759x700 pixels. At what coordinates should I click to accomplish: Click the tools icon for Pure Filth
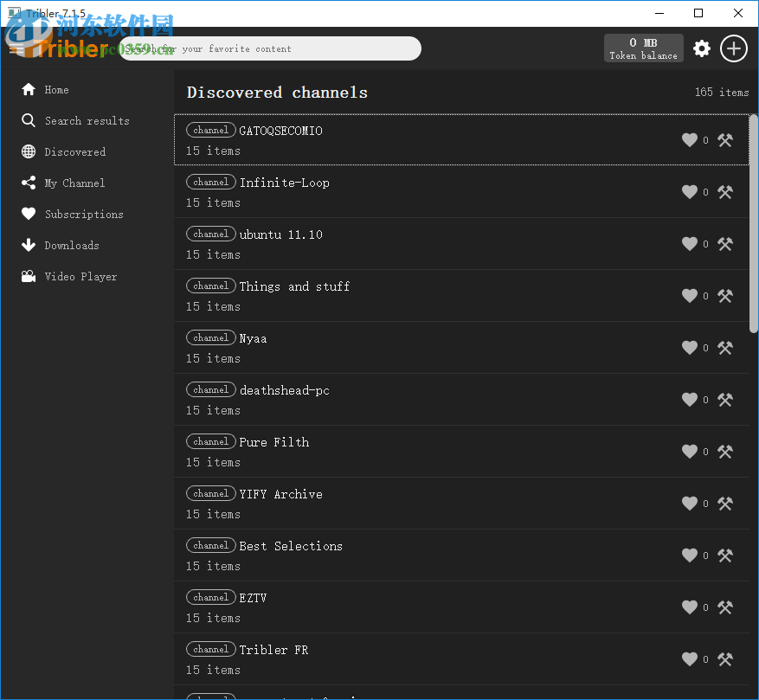[725, 452]
